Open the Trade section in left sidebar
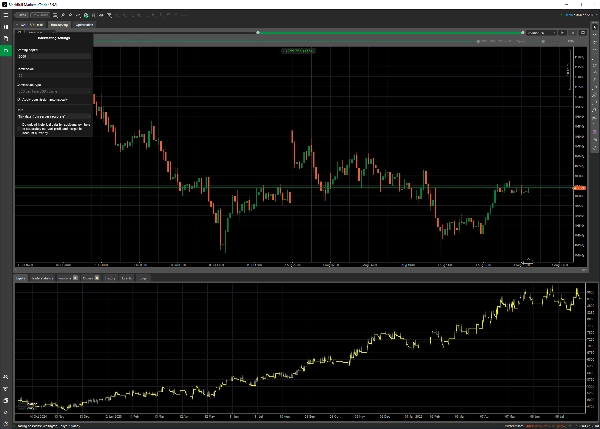 6,27
